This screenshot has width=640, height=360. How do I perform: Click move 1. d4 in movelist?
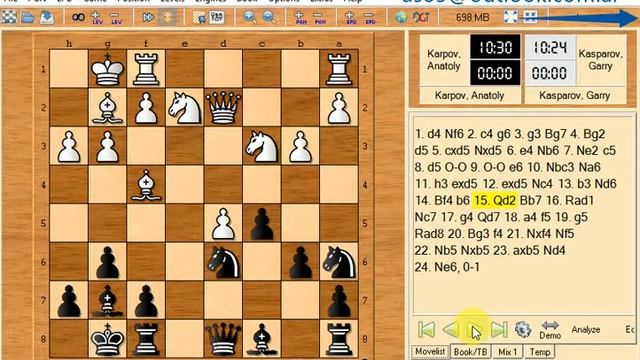coord(427,134)
